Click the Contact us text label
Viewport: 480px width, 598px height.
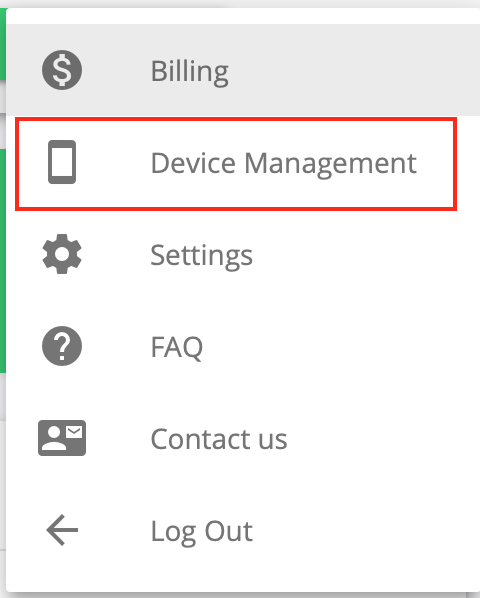219,439
